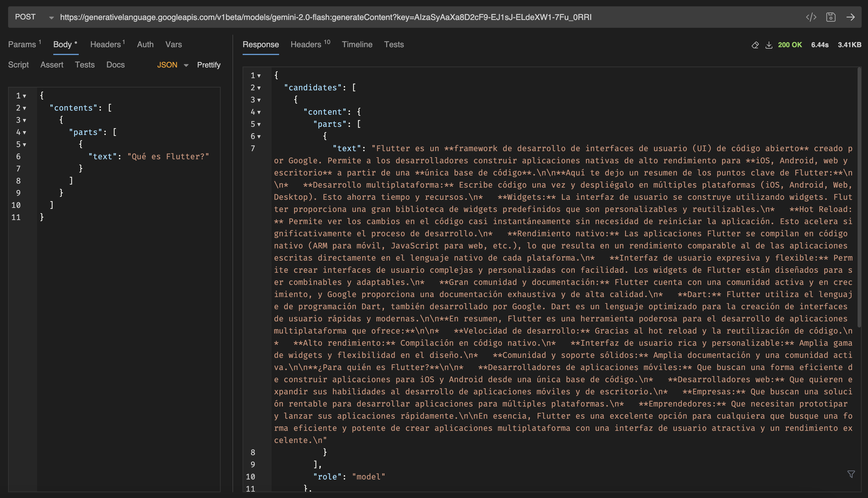
Task: Collapse the "contents" array in request body
Action: pos(24,108)
